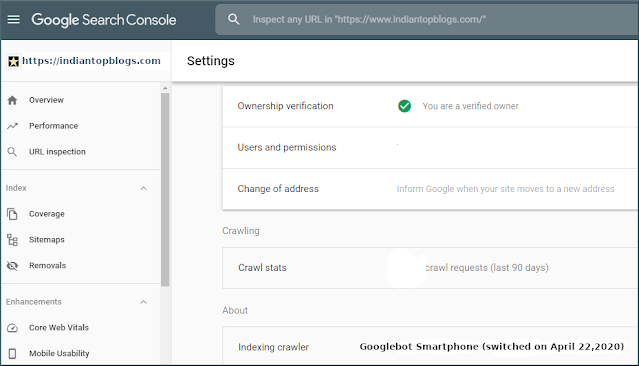Click the green verified checkmark icon

pyautogui.click(x=404, y=106)
